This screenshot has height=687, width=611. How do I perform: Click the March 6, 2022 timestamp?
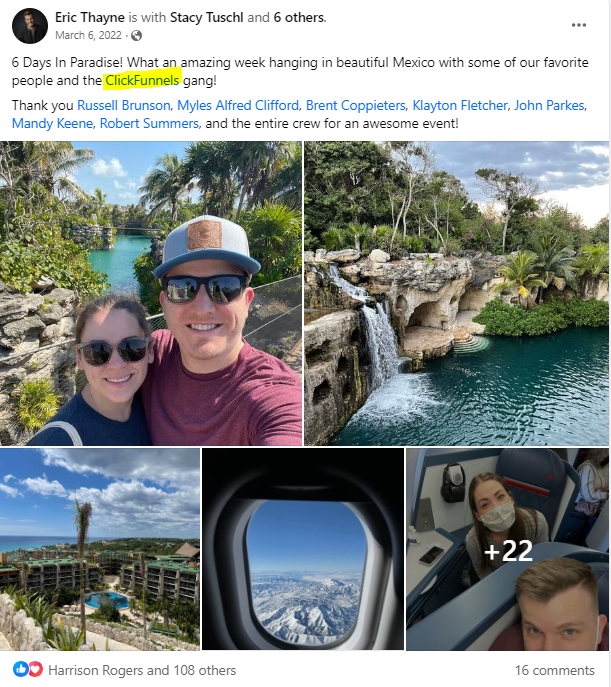(88, 35)
